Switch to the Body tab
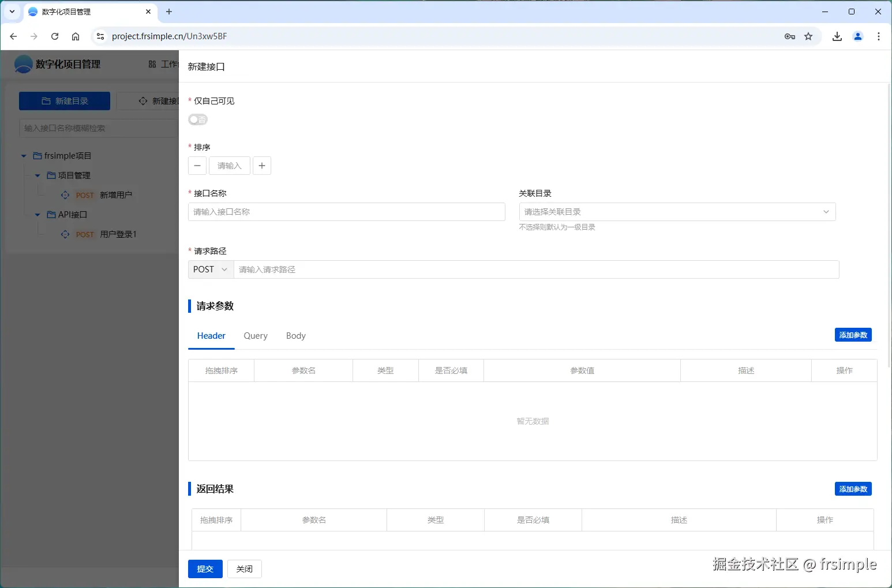892x588 pixels. click(x=295, y=335)
